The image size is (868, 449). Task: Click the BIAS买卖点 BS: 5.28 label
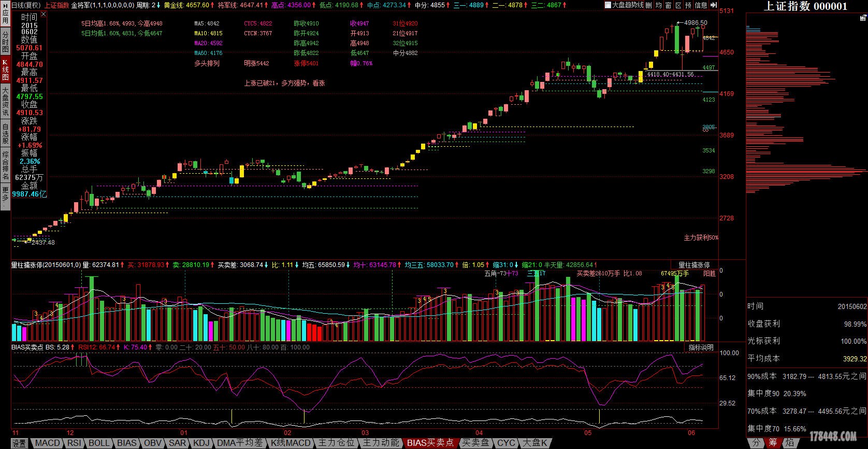40,347
